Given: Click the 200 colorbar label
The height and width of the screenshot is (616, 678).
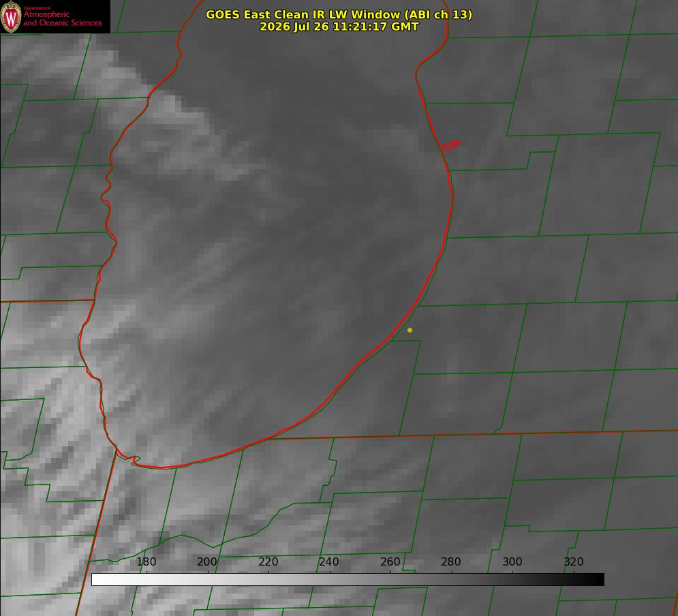Looking at the screenshot, I should tap(207, 561).
